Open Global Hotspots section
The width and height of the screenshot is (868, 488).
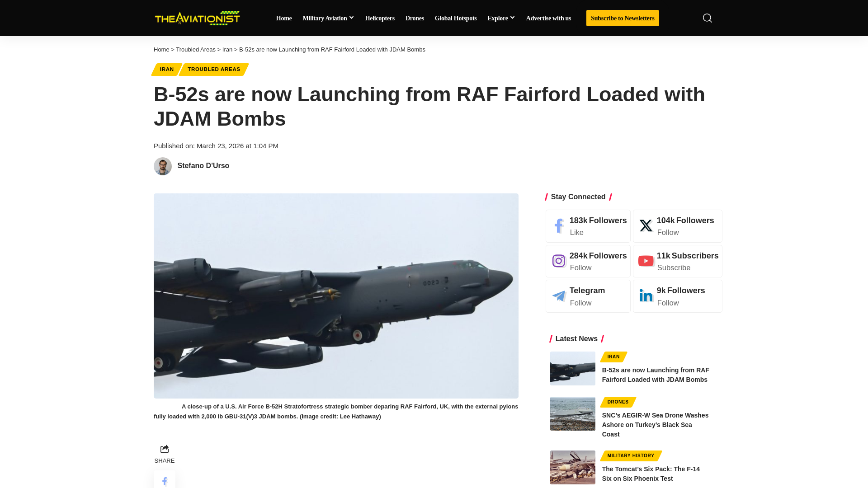[456, 19]
